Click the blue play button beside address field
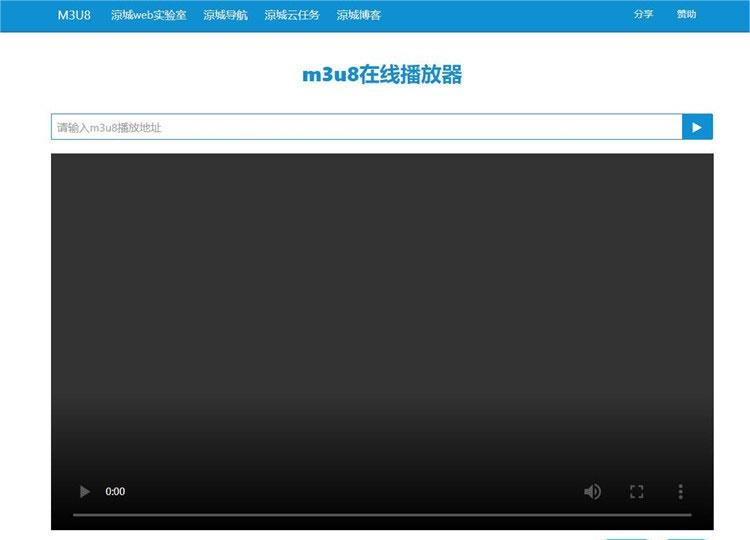 pos(697,127)
